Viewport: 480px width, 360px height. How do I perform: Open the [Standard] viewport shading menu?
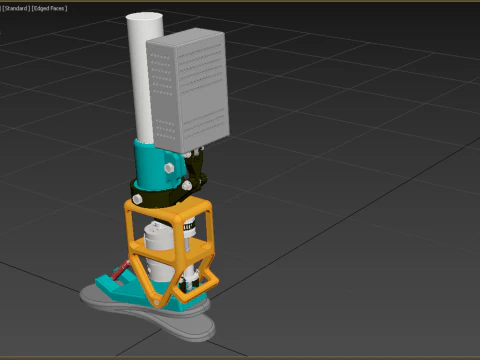click(16, 8)
